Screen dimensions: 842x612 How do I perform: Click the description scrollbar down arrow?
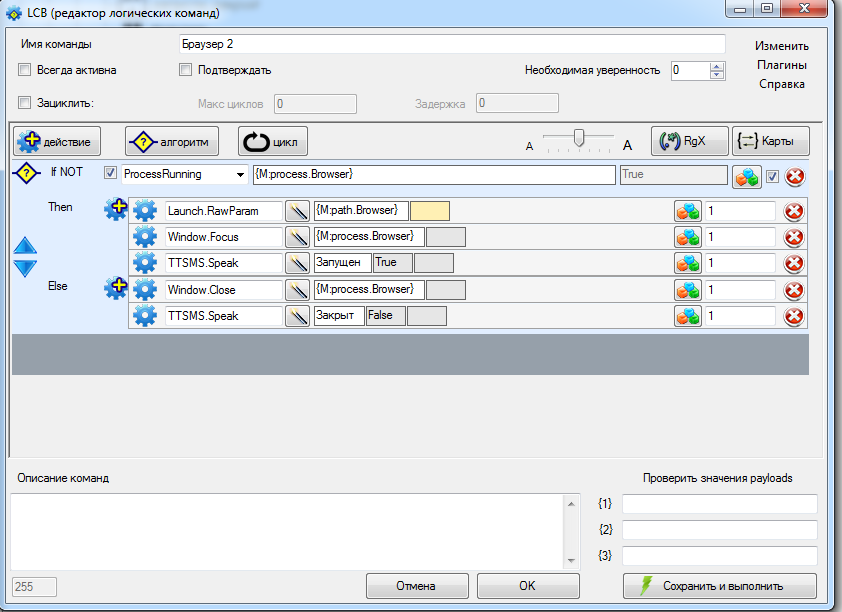pos(571,561)
